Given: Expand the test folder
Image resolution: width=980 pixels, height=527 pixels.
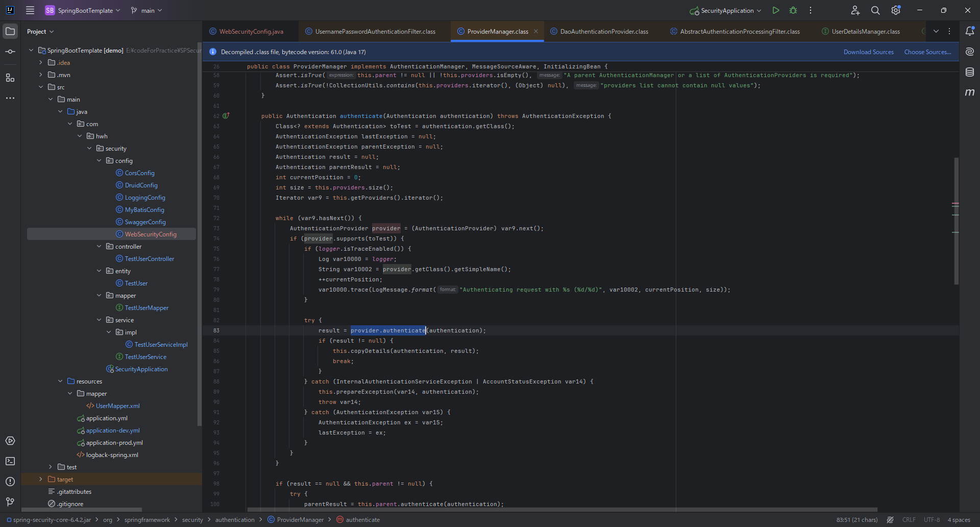Looking at the screenshot, I should (x=51, y=467).
